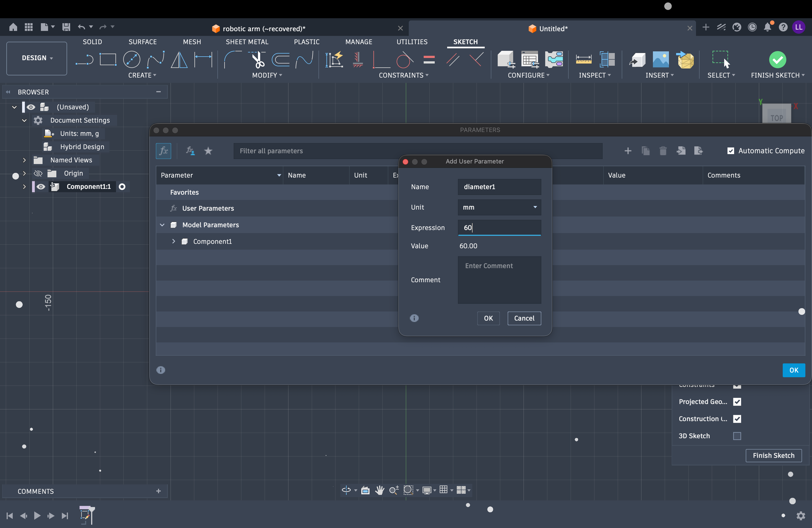
Task: Add a new user parameter with plus icon
Action: coord(628,151)
